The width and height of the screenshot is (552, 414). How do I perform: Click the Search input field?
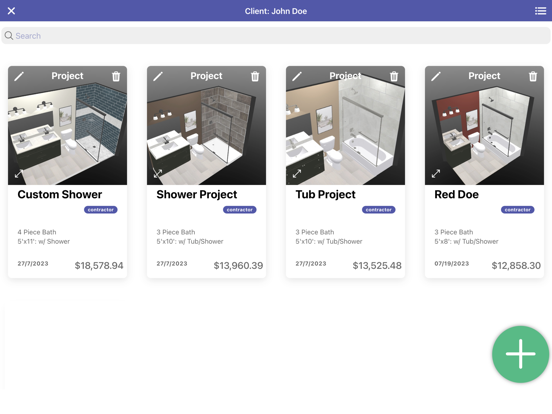276,36
